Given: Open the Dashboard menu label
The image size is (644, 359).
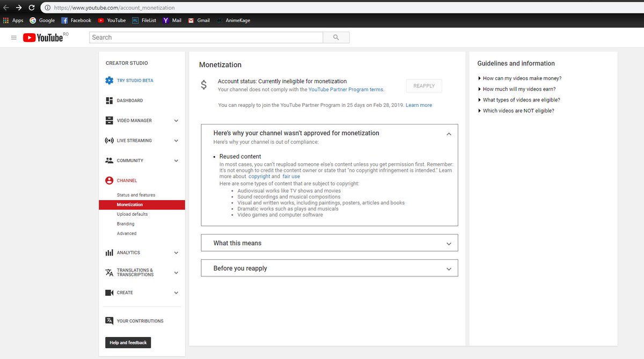Looking at the screenshot, I should pos(130,100).
